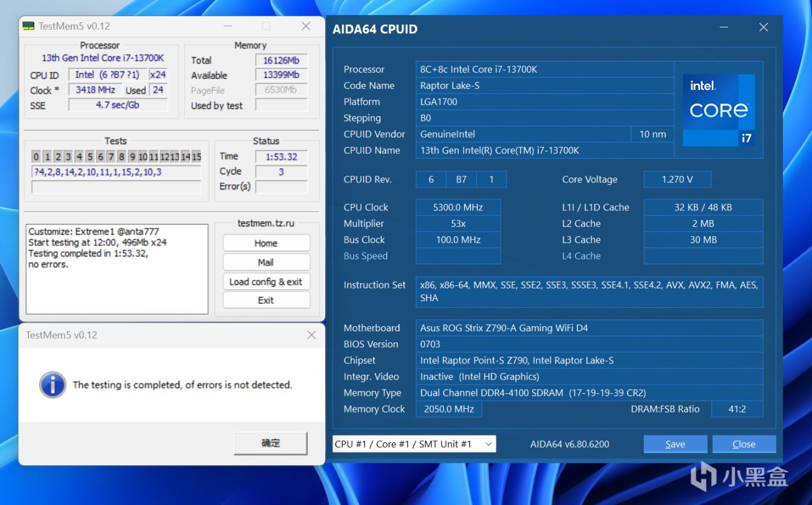Click the Total memory value 16126Mb
The height and width of the screenshot is (505, 812).
click(281, 60)
